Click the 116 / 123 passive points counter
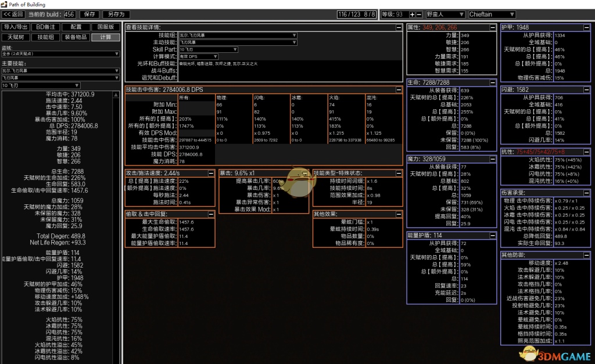 click(357, 15)
